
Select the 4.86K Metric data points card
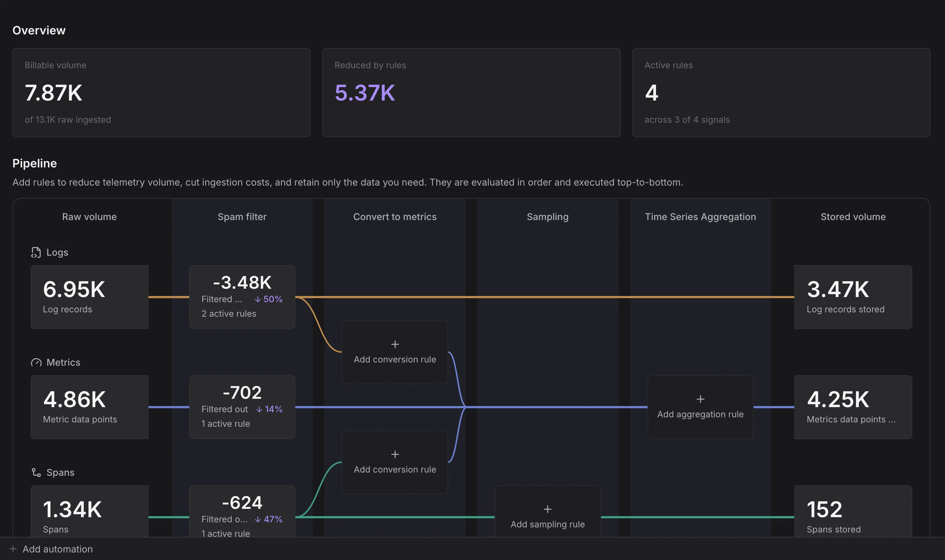pos(89,407)
